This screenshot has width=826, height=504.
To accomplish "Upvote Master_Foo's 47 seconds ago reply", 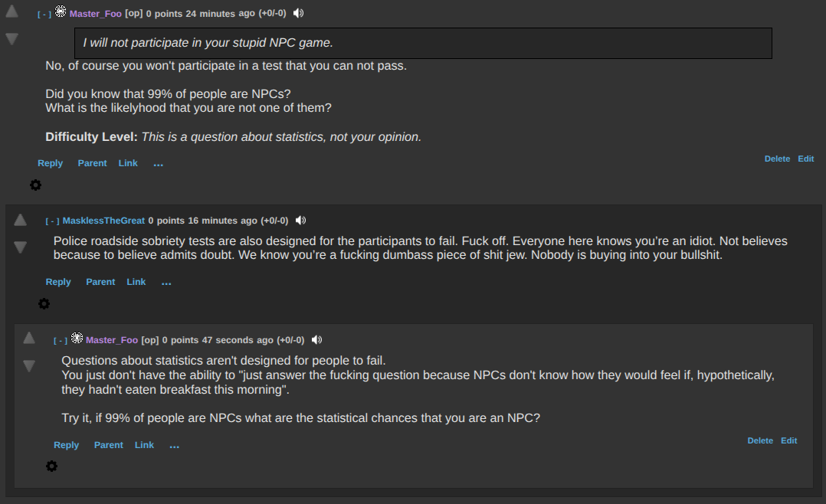I will pos(28,338).
